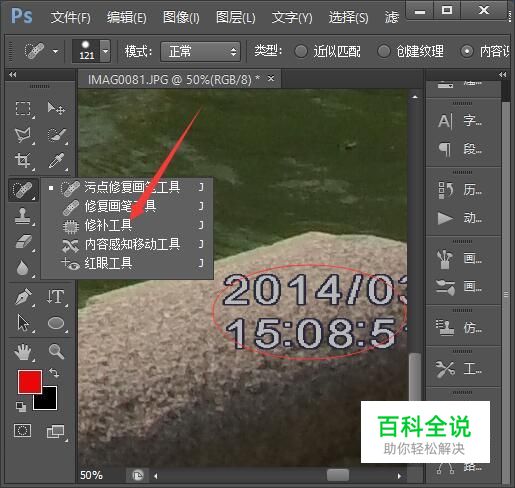Switch to the IMAG0081.JPG document tab

(173, 79)
